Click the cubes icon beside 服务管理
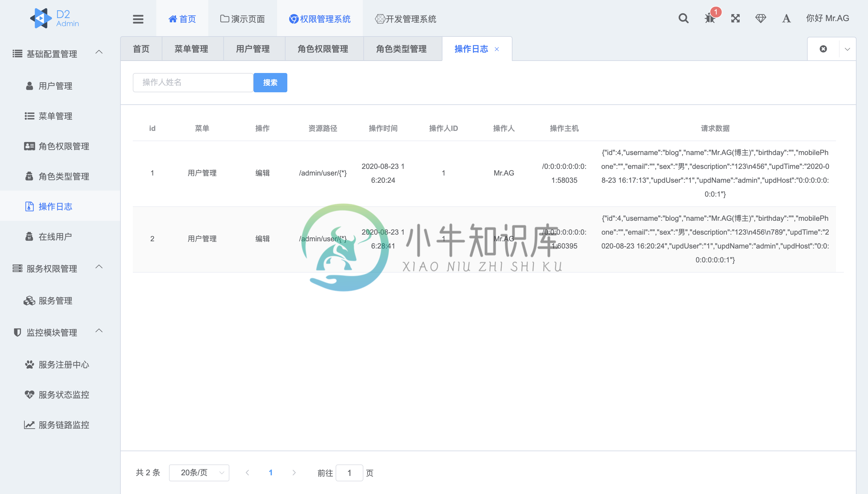868x494 pixels. point(30,301)
